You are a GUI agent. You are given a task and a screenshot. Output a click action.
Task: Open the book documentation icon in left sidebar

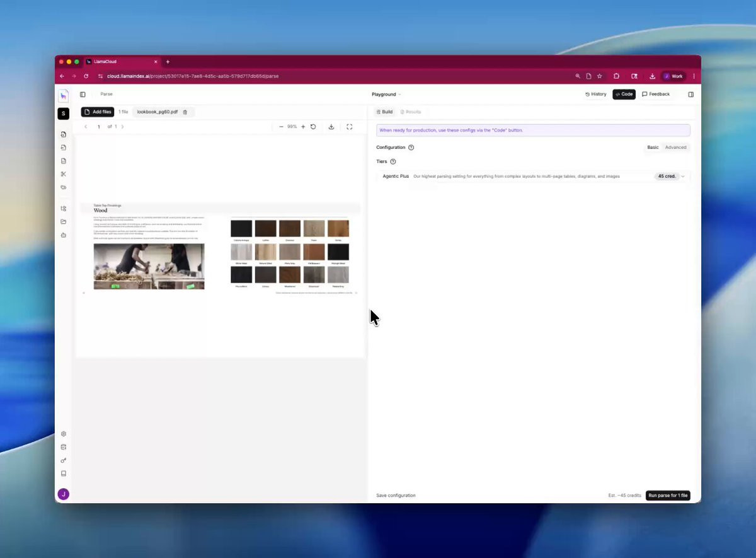click(x=64, y=474)
